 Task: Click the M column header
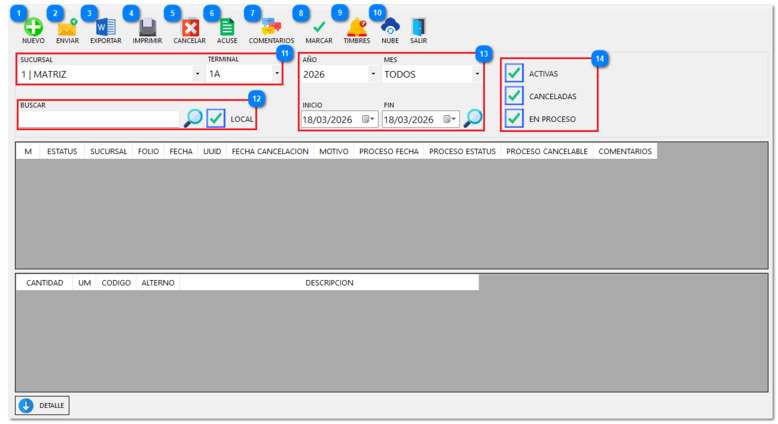[x=28, y=151]
